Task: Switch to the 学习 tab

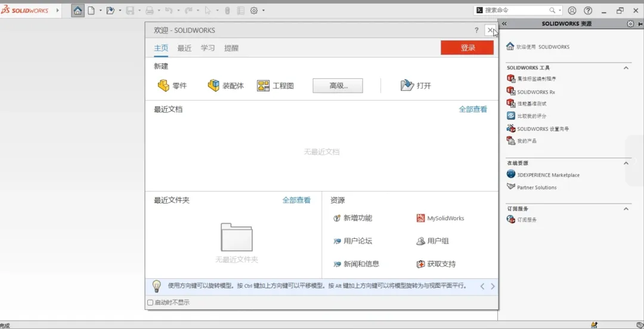Action: point(208,48)
